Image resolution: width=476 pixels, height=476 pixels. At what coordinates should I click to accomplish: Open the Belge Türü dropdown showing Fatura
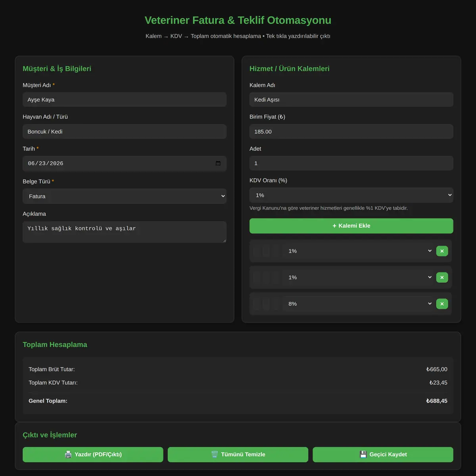(x=125, y=196)
